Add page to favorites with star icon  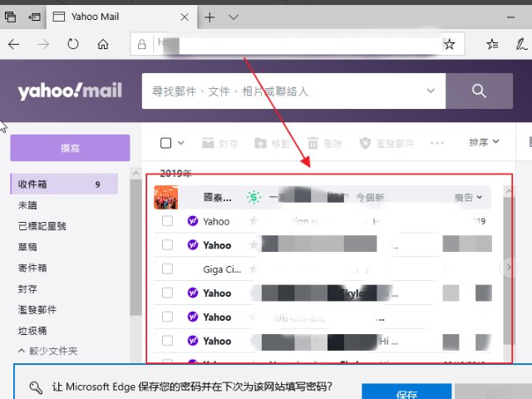[x=449, y=44]
